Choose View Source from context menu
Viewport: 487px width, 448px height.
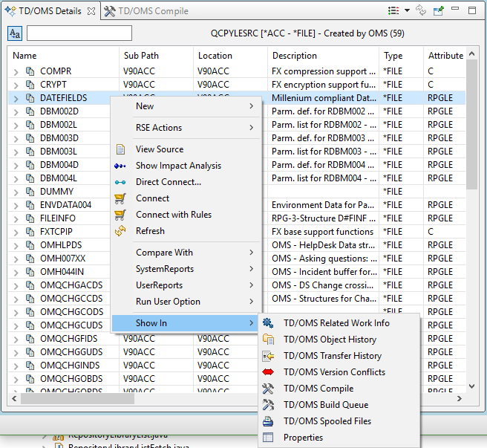coord(160,149)
